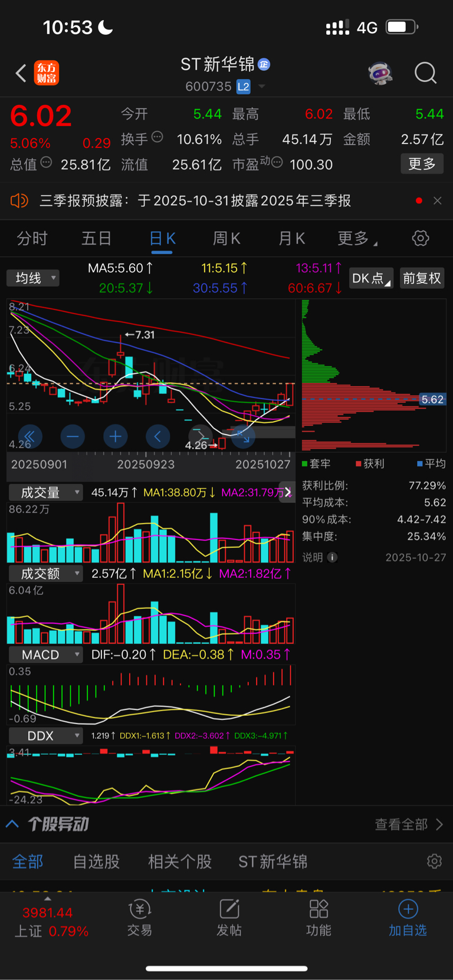The height and width of the screenshot is (980, 453).
Task: Open the MACD indicator dropdown
Action: pos(45,655)
